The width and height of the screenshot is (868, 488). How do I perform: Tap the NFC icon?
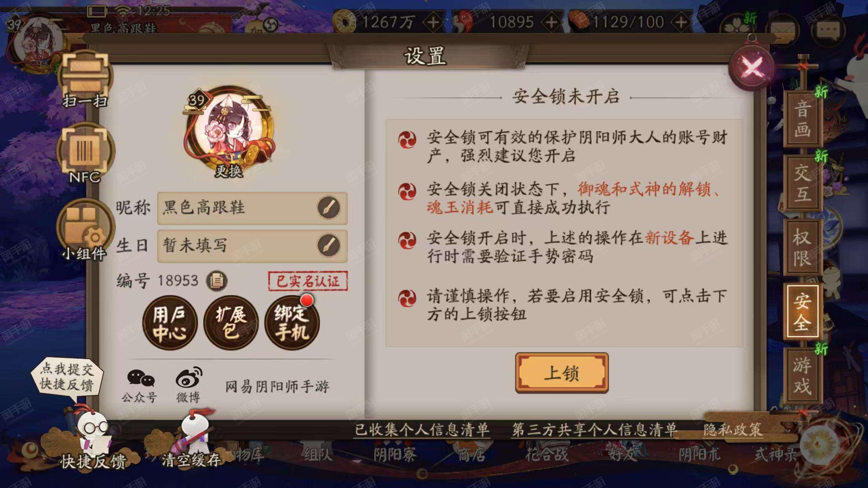pos(85,153)
